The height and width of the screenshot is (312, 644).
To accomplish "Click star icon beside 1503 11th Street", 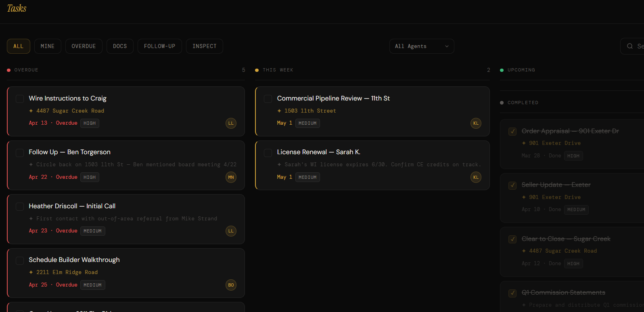I will click(x=279, y=111).
